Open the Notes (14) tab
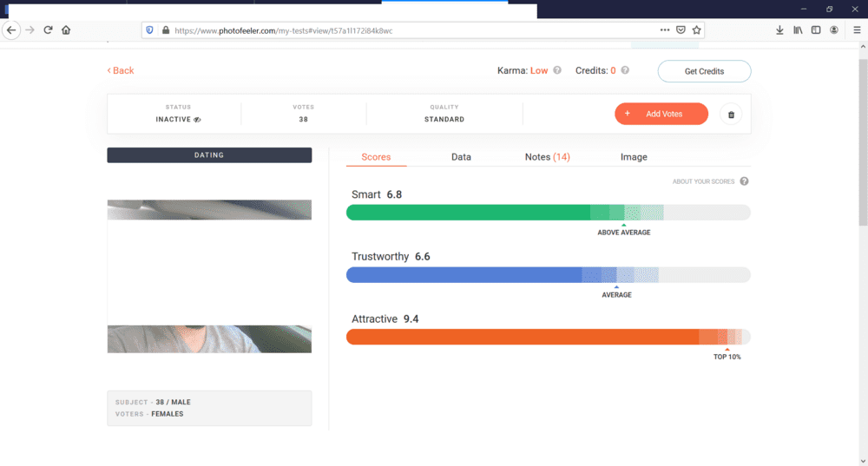 point(547,157)
